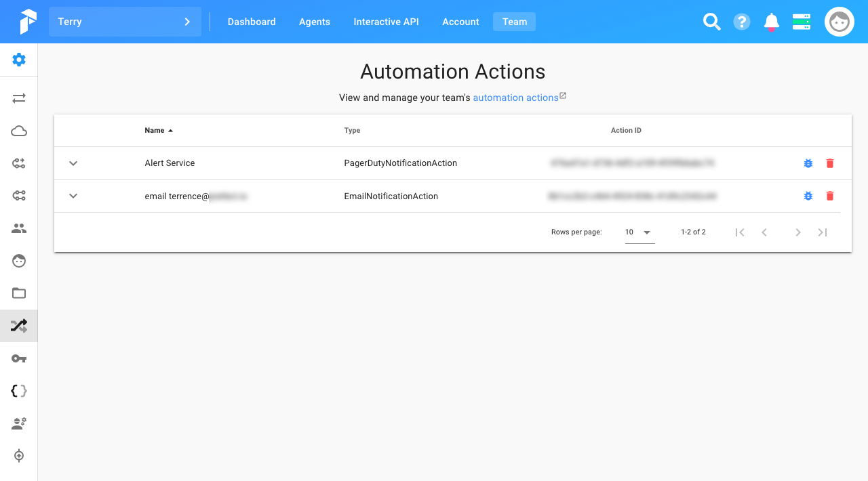Go to the Dashboard tab
The height and width of the screenshot is (481, 868).
coord(252,22)
